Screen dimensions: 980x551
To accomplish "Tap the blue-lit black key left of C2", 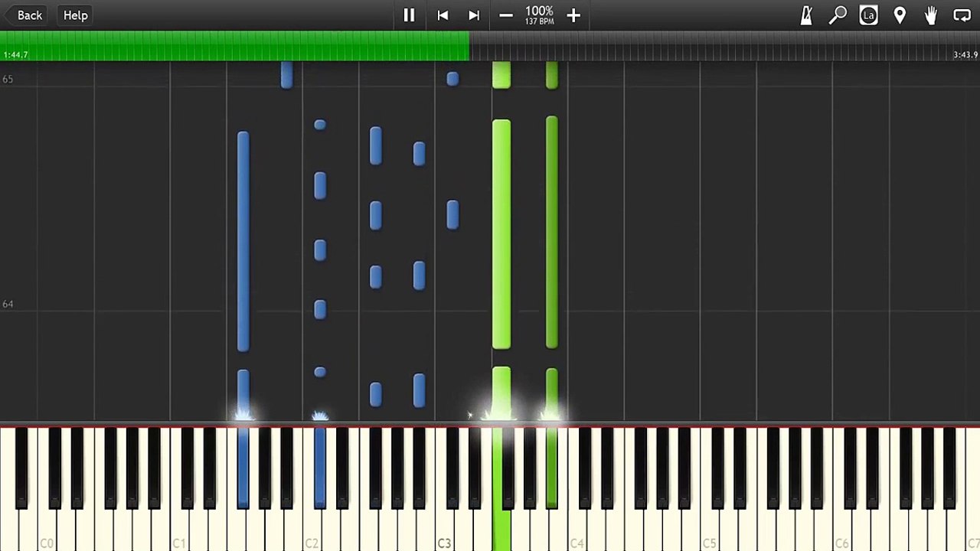I will (x=243, y=467).
